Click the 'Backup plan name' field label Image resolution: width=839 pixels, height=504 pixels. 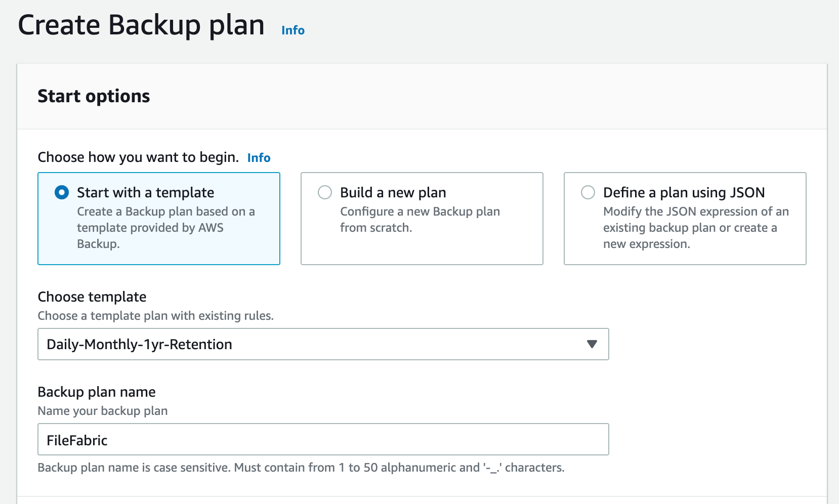[x=97, y=392]
